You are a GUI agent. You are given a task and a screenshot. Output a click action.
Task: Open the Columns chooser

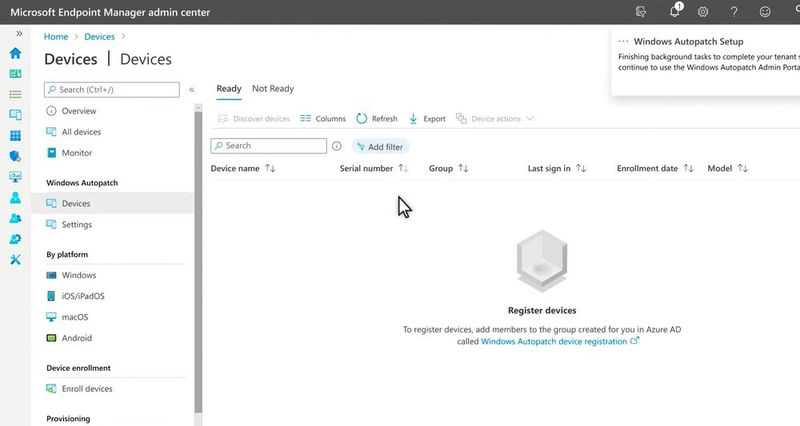[x=323, y=119]
